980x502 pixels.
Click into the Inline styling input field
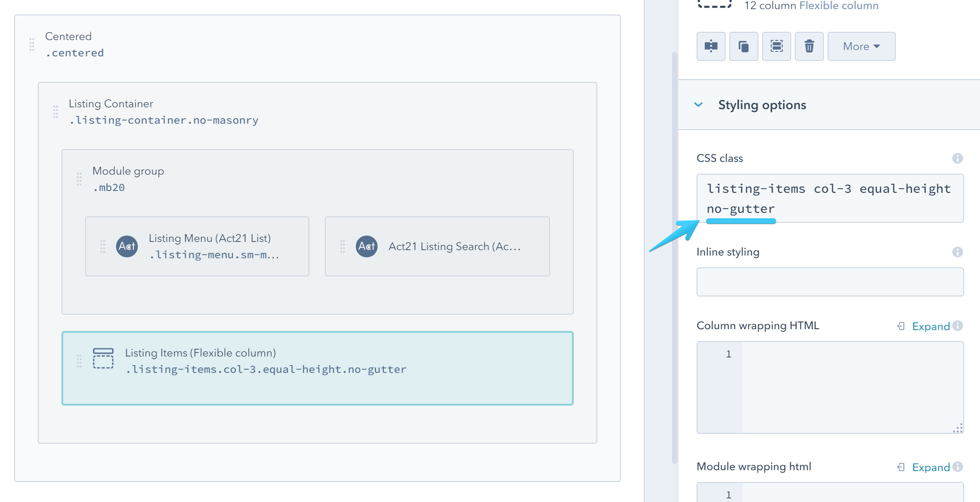[830, 282]
